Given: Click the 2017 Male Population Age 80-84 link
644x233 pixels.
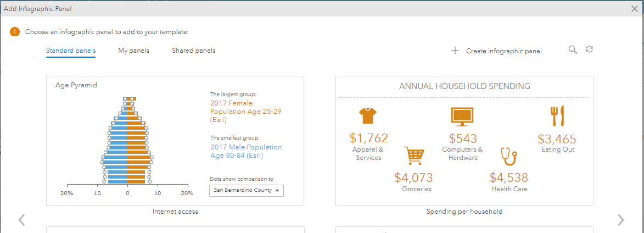Looking at the screenshot, I should 245,151.
